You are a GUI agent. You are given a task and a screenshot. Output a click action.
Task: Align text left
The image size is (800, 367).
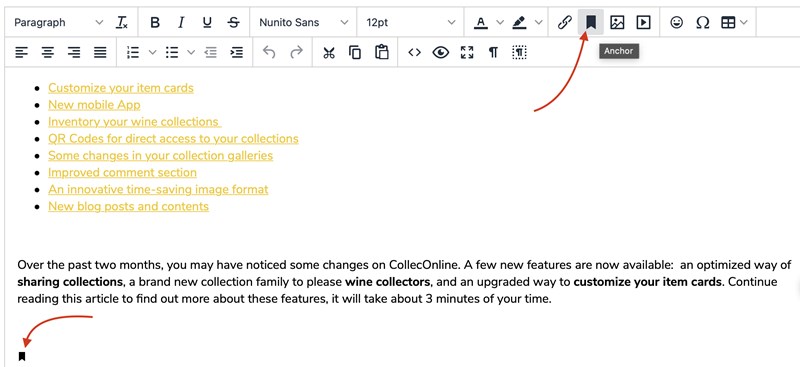tap(21, 52)
